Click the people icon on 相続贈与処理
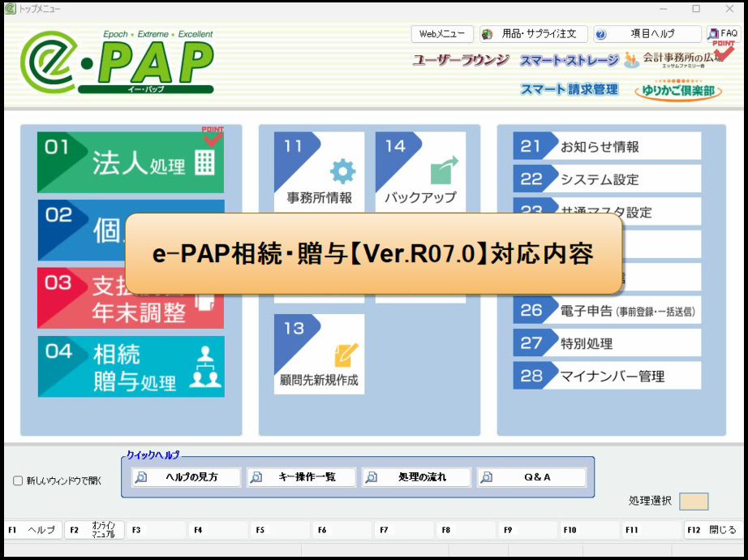Screen dimensions: 748x560 (205, 367)
